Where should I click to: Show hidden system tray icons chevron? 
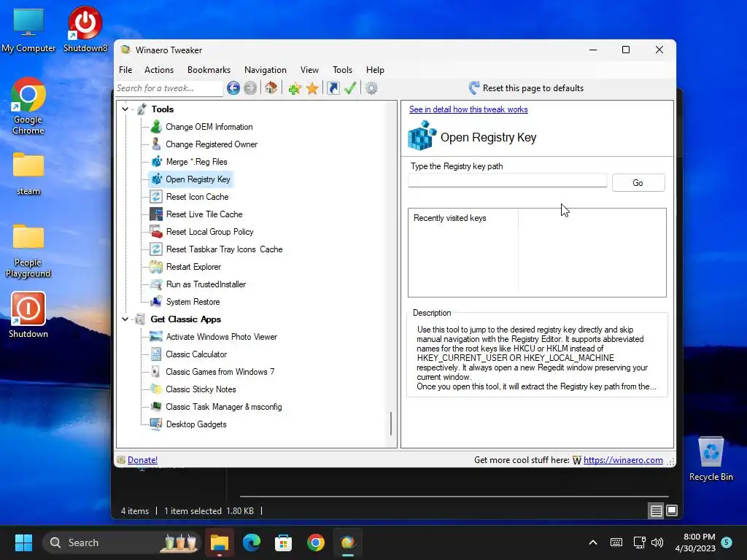(593, 542)
